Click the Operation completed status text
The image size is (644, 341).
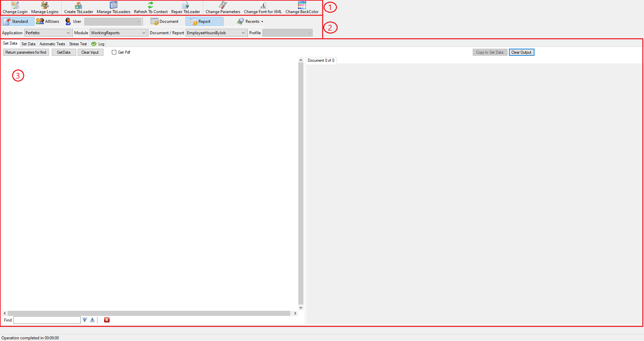[x=30, y=338]
